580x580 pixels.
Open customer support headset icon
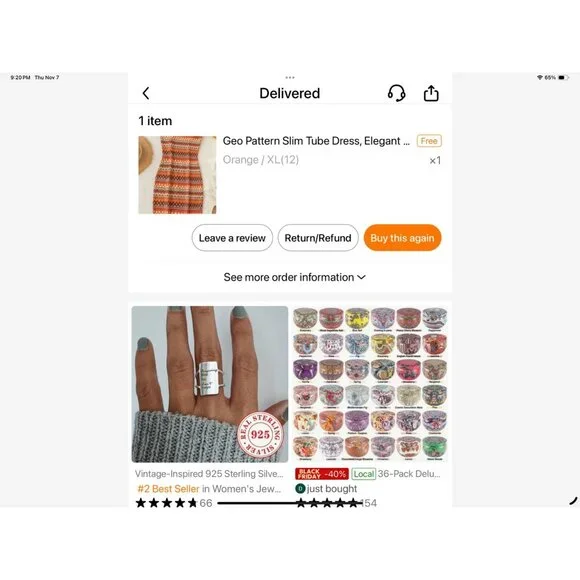[397, 93]
